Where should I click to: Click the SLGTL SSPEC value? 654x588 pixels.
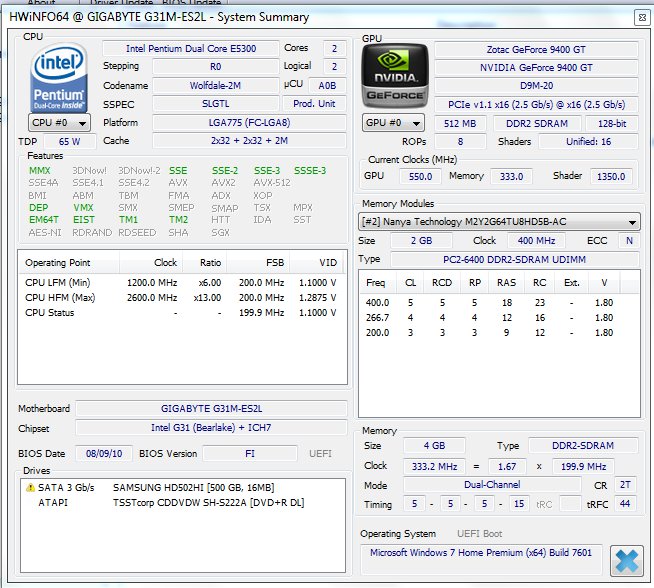[216, 103]
